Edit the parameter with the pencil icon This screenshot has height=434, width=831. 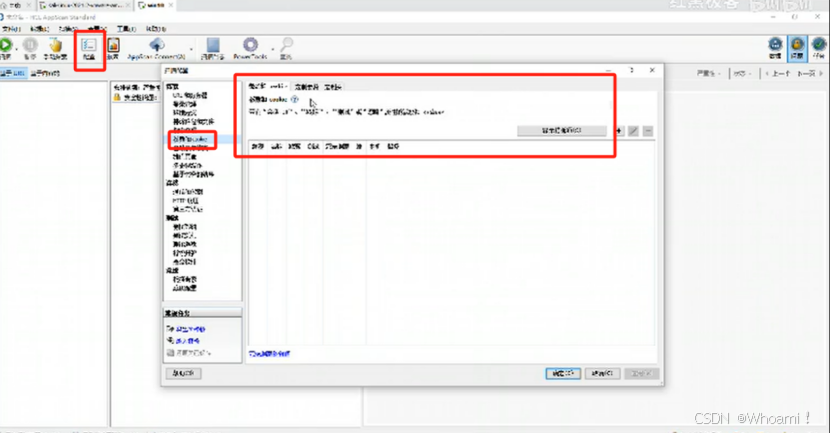pyautogui.click(x=633, y=131)
